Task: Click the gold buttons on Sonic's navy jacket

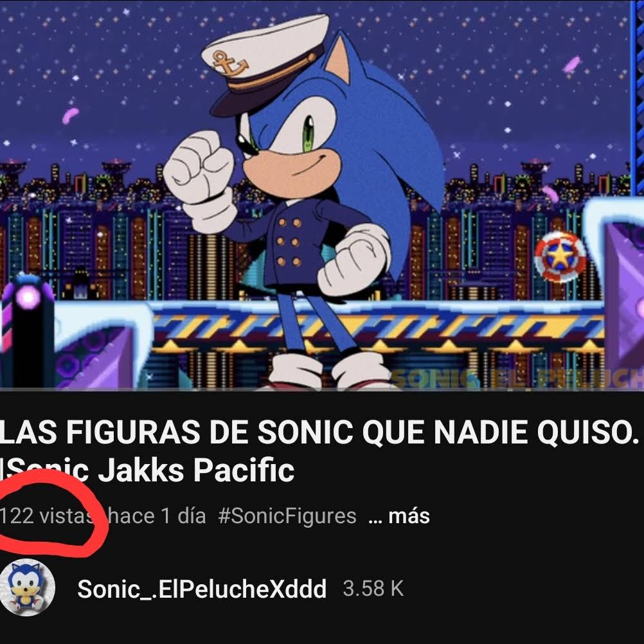Action: [289, 242]
